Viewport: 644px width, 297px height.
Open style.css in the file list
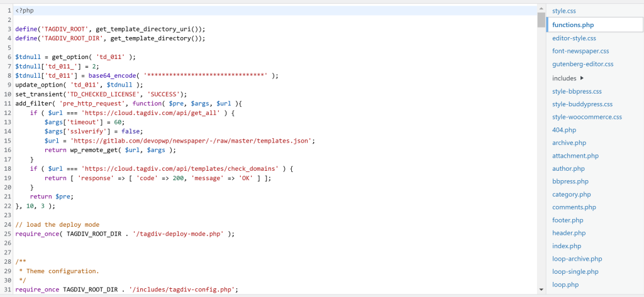(564, 11)
